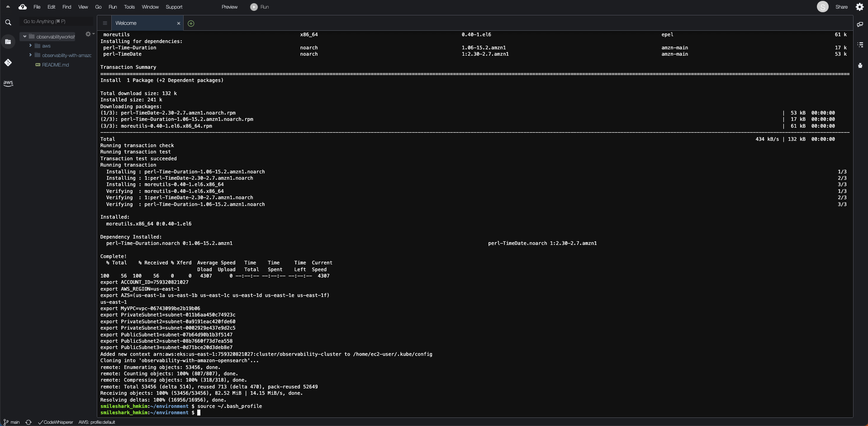The image size is (868, 426).
Task: Click 'Resolving deltas: 100% (16956/16956), done.' line
Action: tap(163, 400)
